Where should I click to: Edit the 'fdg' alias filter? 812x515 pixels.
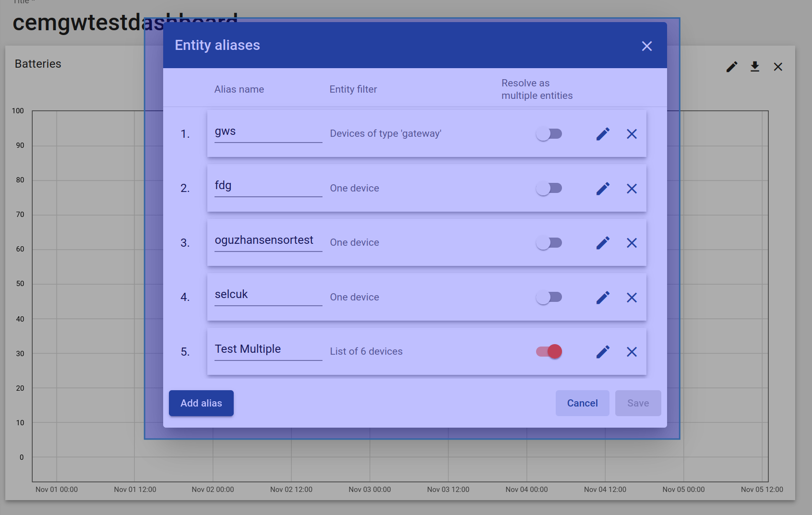[603, 189]
